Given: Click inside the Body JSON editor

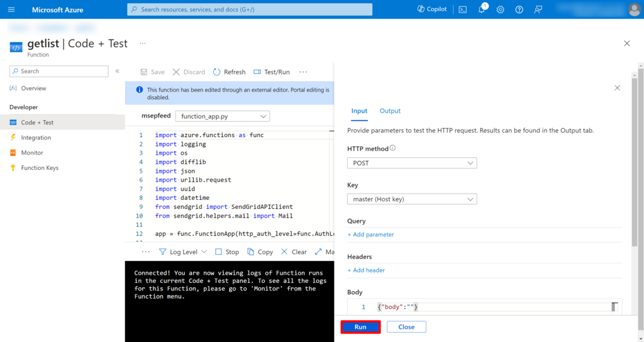Looking at the screenshot, I should point(484,307).
